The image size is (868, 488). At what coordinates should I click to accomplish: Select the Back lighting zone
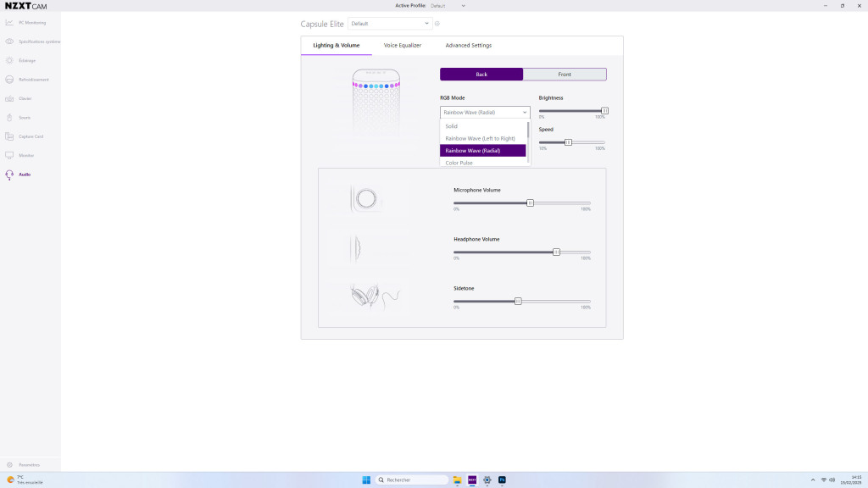tap(481, 75)
